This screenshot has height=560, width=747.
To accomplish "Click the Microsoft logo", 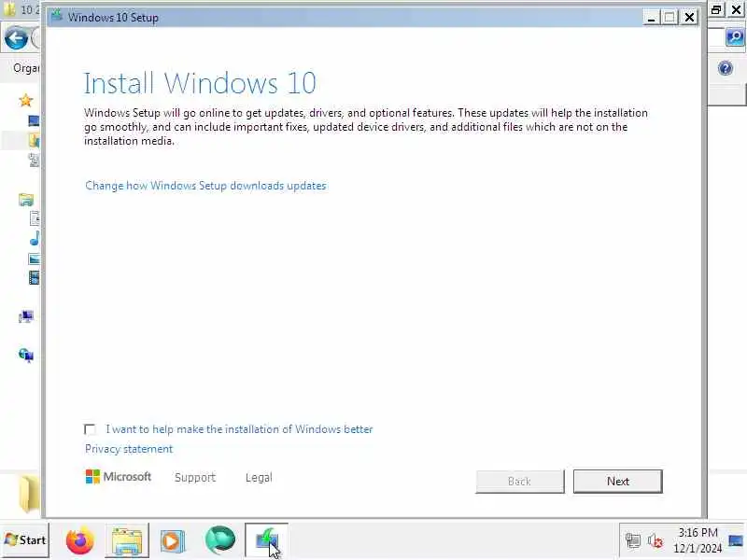I will (x=119, y=477).
